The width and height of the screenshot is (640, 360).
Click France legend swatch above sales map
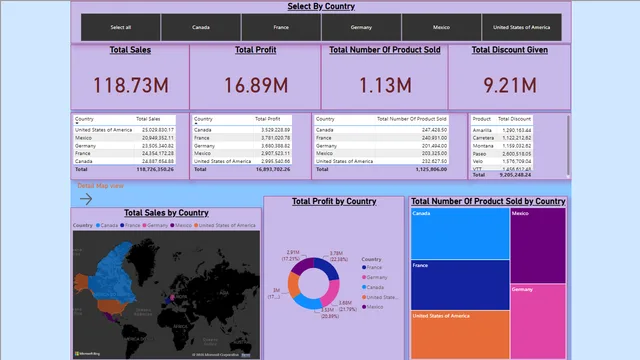coord(122,225)
